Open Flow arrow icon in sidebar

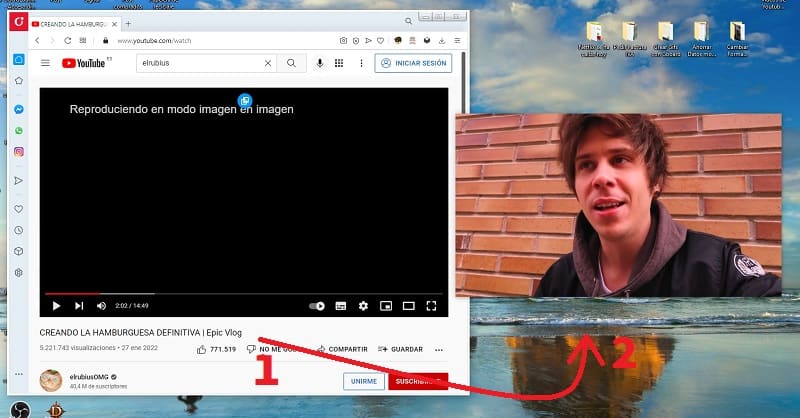pos(19,181)
